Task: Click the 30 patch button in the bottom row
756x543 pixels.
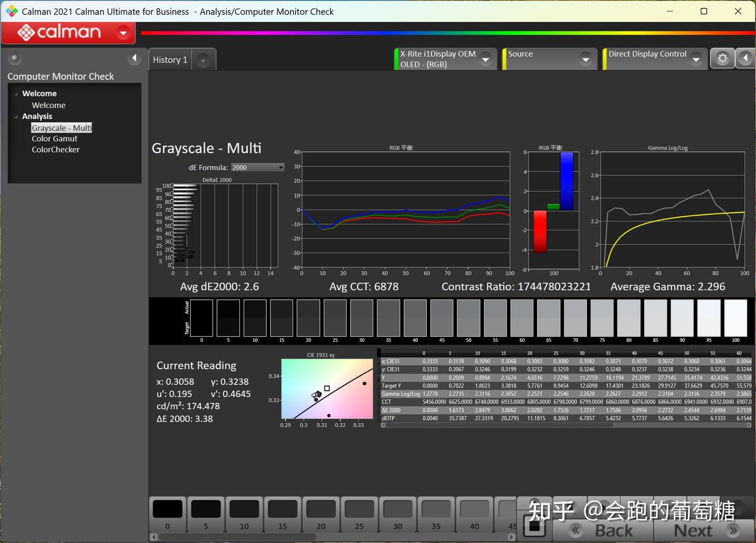Action: pos(397,515)
